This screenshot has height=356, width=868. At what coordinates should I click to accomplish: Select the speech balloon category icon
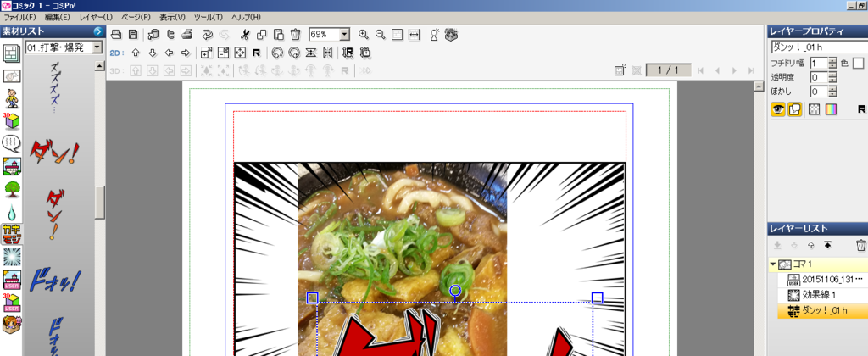11,143
